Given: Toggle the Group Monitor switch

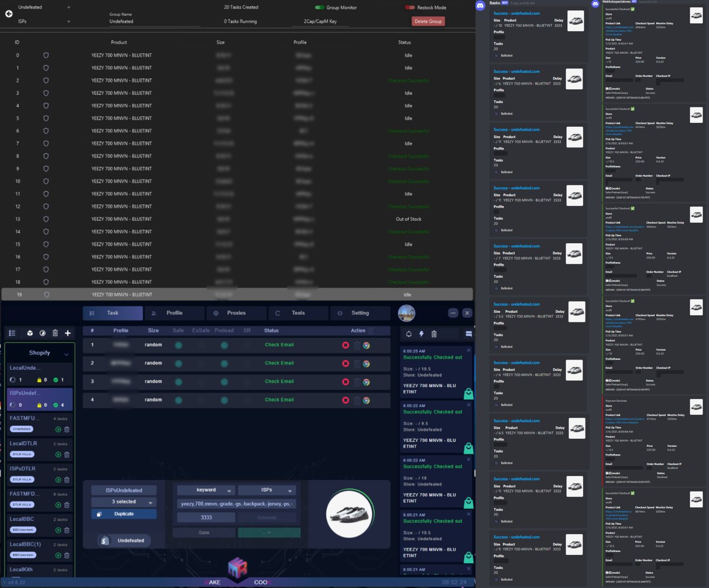Looking at the screenshot, I should [320, 7].
